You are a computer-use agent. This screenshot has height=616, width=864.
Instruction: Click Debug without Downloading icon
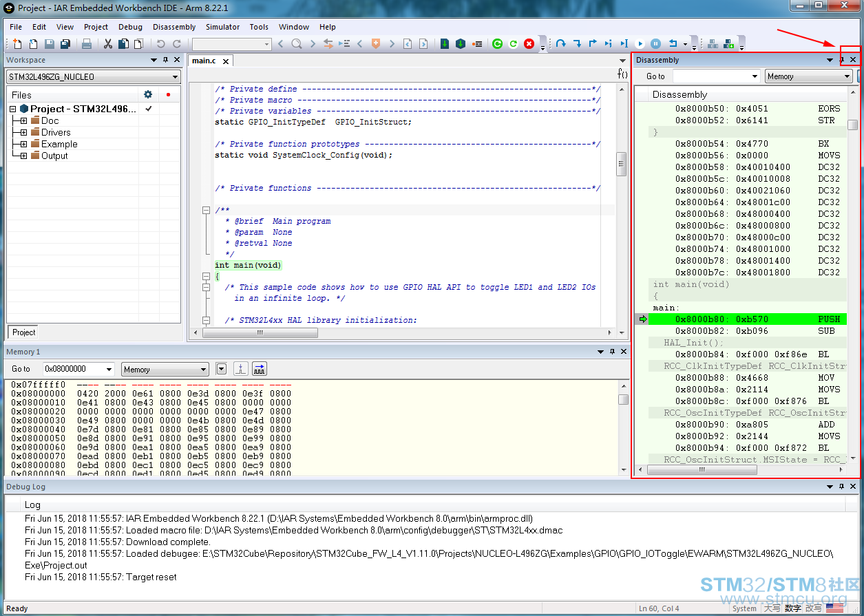461,44
